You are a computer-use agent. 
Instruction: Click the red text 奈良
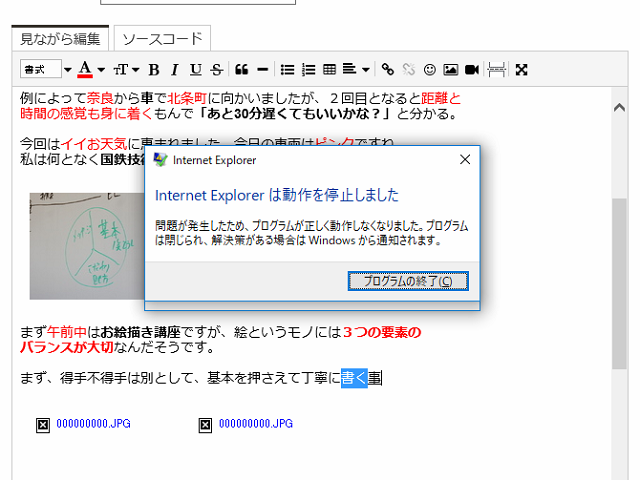100,98
